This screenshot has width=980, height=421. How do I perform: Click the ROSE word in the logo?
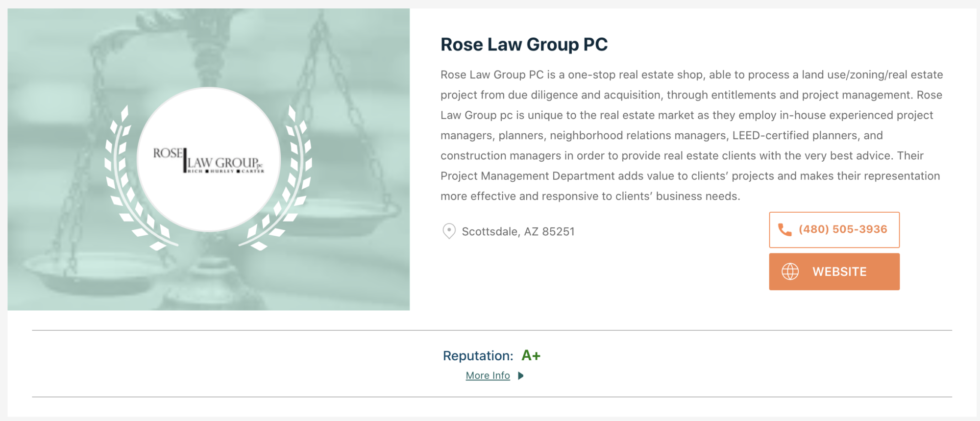[x=168, y=153]
